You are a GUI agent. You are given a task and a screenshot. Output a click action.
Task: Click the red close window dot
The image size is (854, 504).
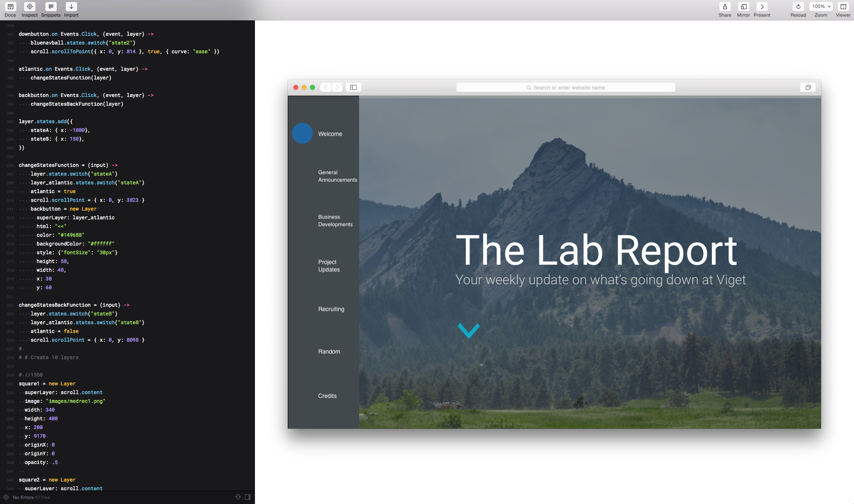coord(296,87)
